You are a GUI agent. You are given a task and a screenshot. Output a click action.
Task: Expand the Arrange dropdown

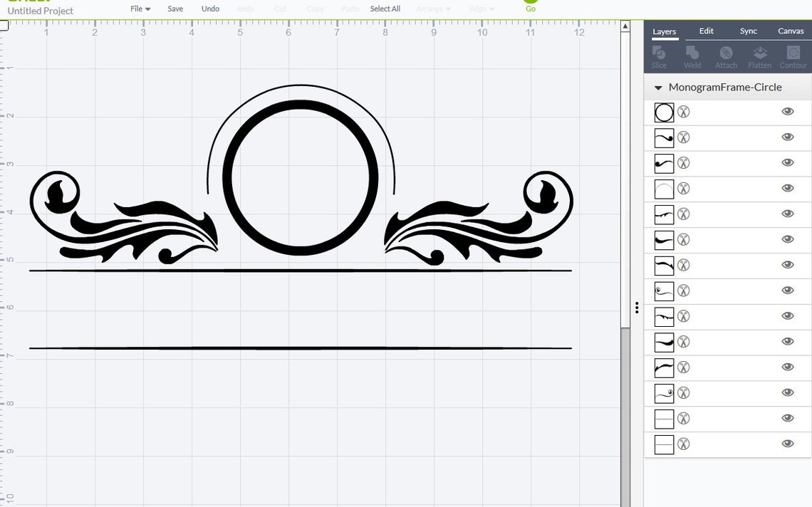[433, 9]
